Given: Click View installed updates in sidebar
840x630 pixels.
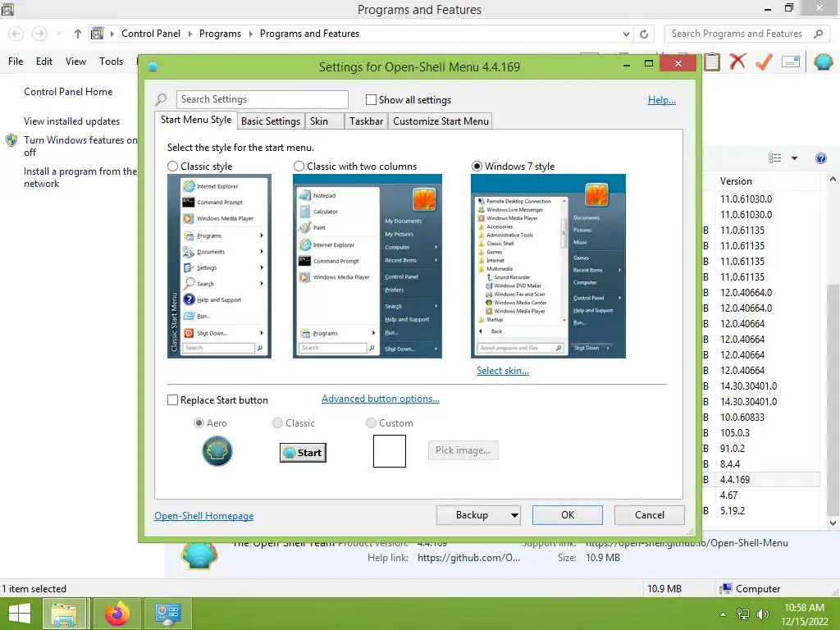Looking at the screenshot, I should [x=72, y=121].
